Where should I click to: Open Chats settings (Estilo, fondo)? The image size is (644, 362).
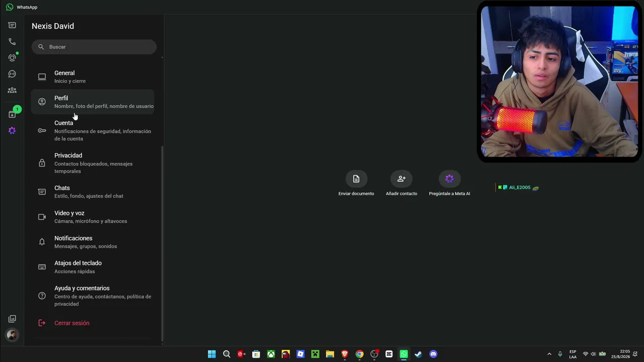(93, 192)
